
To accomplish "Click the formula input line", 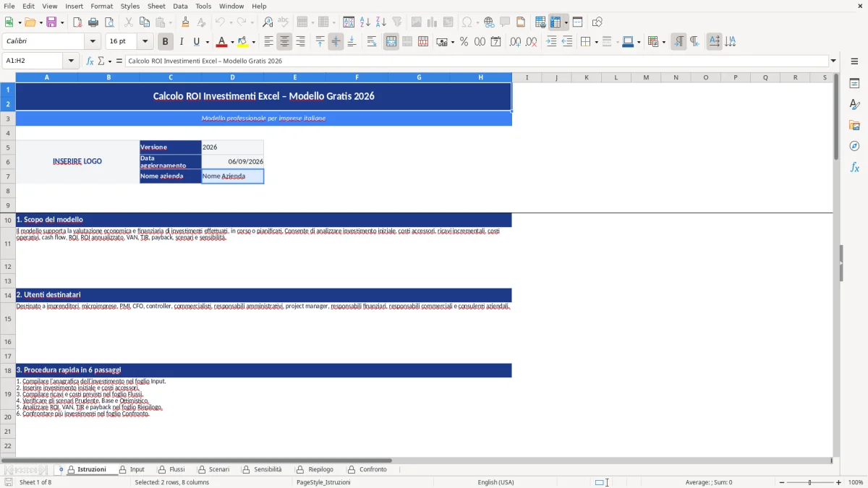I will coord(476,61).
